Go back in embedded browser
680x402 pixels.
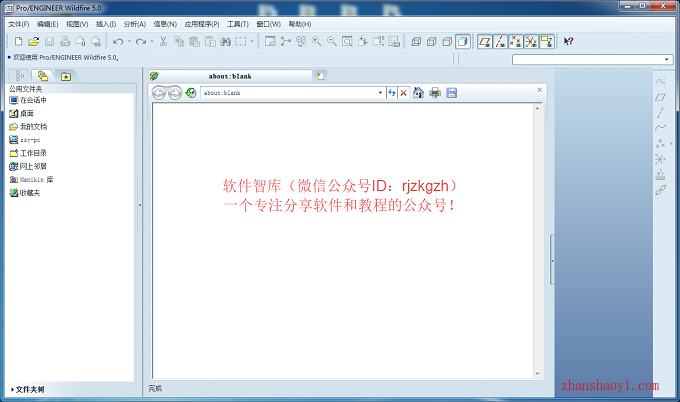pyautogui.click(x=159, y=93)
